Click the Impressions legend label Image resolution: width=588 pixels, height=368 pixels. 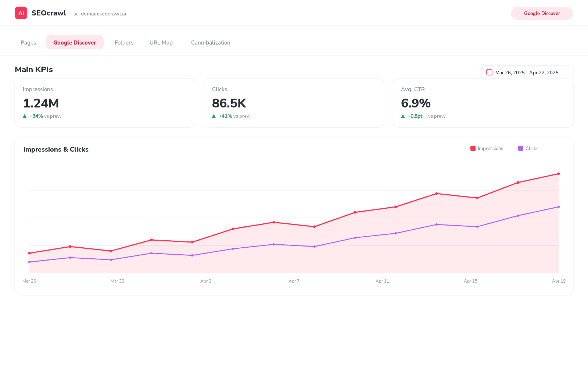490,148
